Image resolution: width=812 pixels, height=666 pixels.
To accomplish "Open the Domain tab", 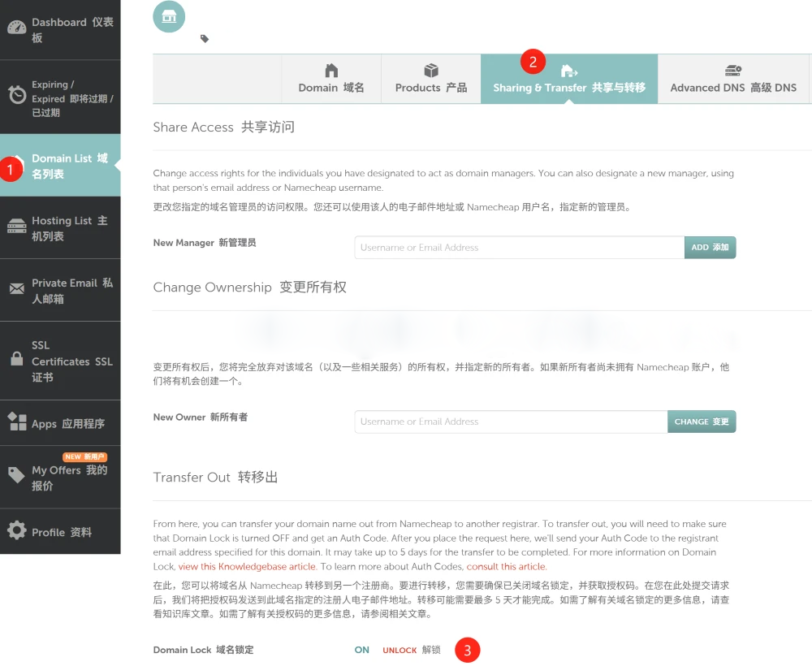I will point(330,79).
